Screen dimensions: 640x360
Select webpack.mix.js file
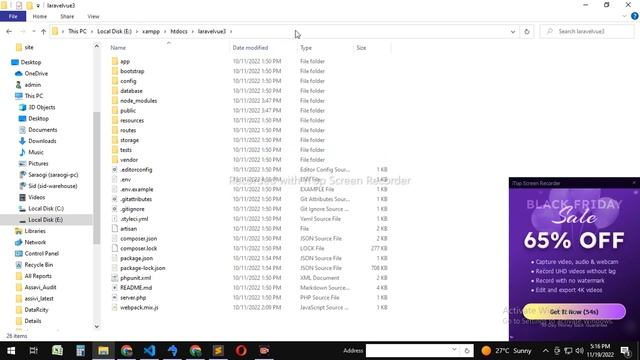tap(139, 307)
